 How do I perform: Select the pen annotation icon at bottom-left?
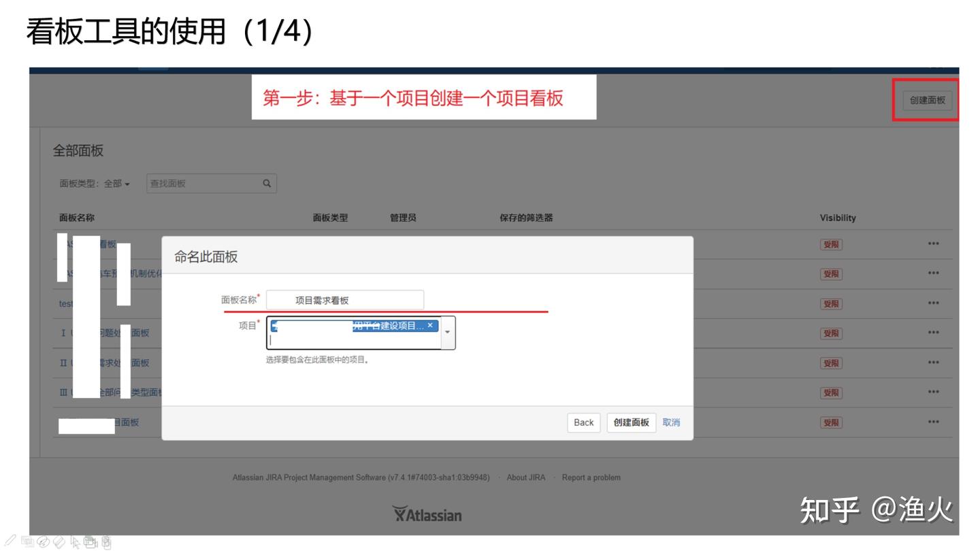tap(11, 541)
